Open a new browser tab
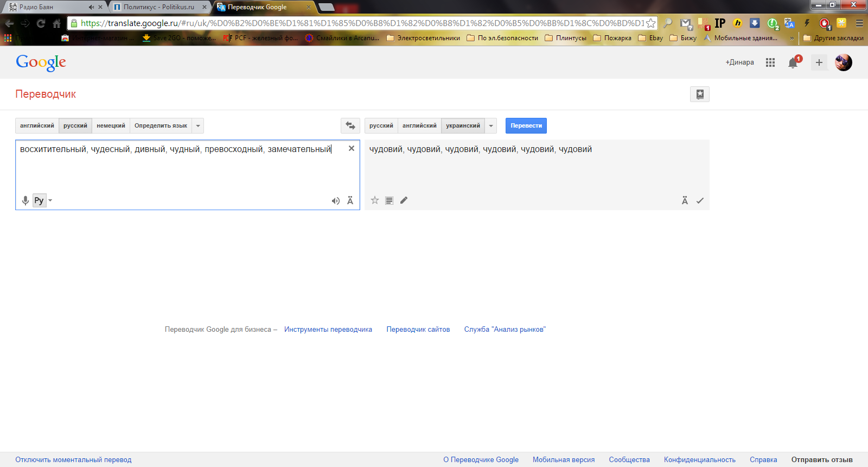 click(x=327, y=7)
